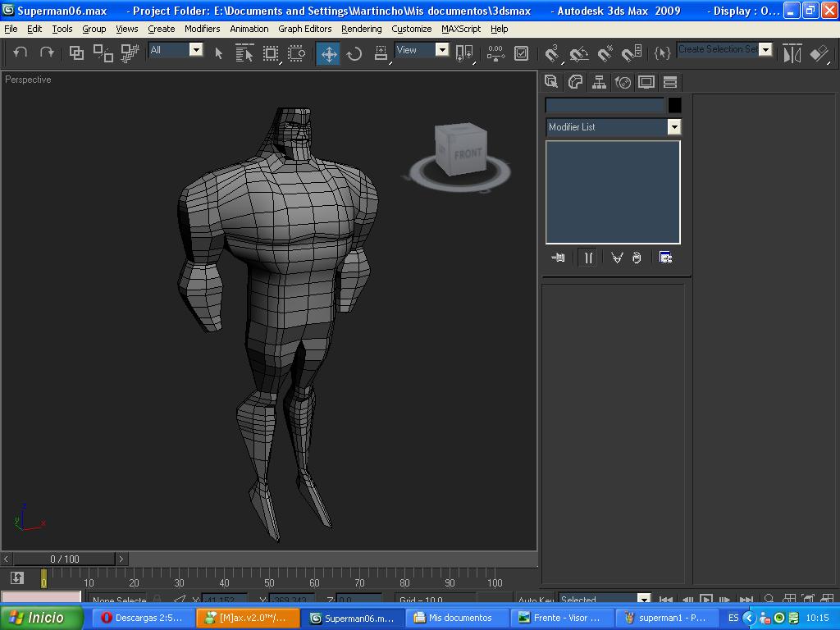The width and height of the screenshot is (840, 630).
Task: Open the 'View' reference coordinate dropdown
Action: click(441, 50)
